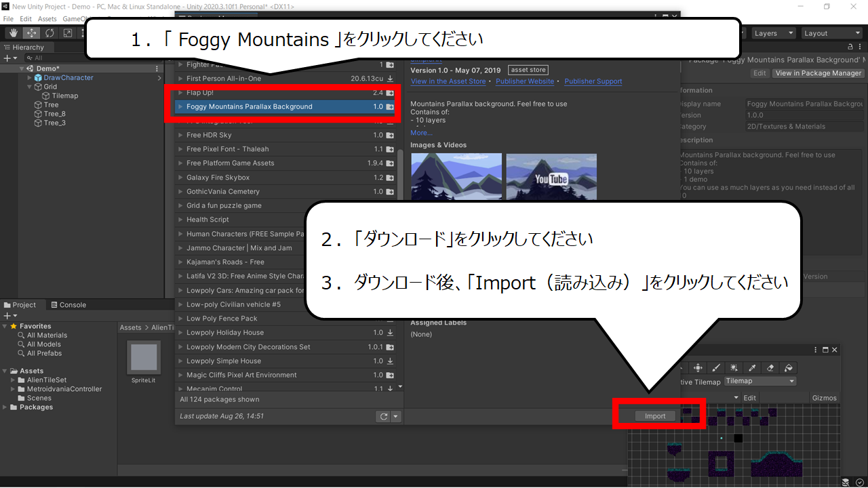Click the More... description link
The height and width of the screenshot is (488, 868).
point(421,133)
